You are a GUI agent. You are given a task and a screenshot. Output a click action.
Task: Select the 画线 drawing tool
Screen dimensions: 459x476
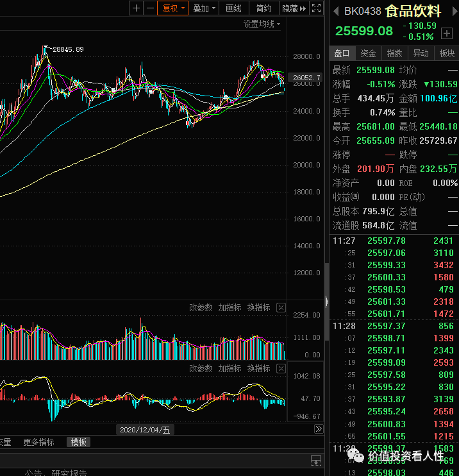pos(233,8)
